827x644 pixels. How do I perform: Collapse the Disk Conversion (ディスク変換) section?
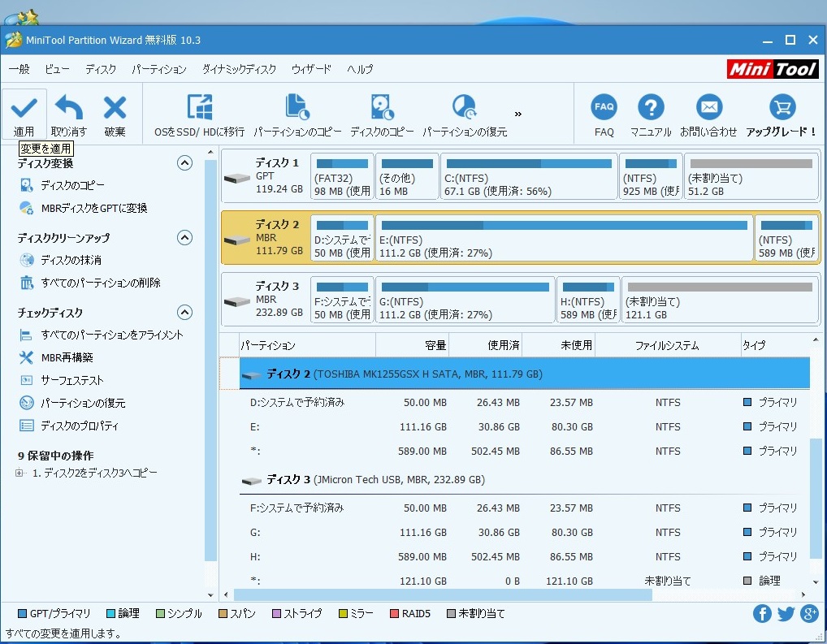[185, 163]
